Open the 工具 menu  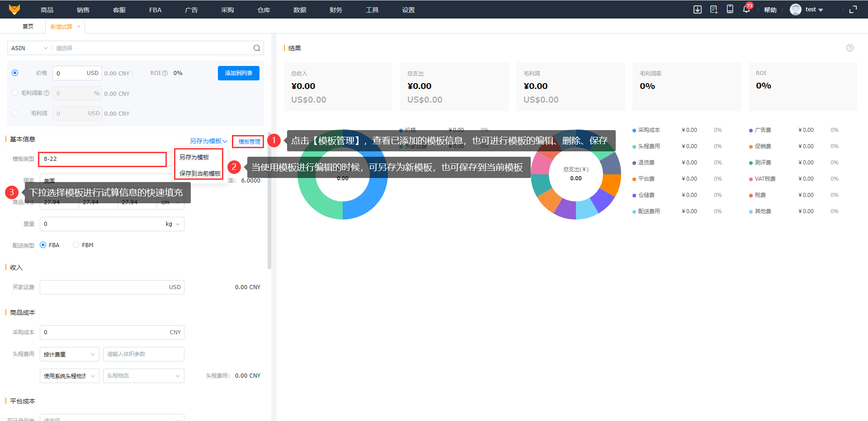click(372, 10)
